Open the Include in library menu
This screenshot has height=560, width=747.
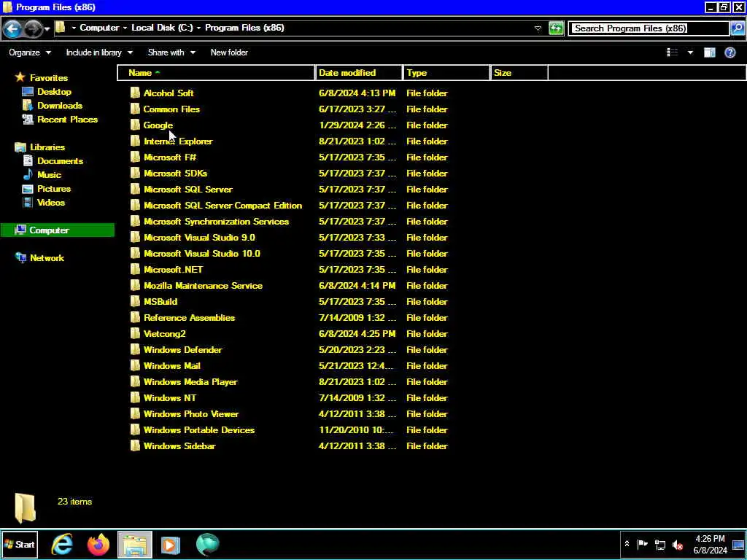click(x=99, y=52)
